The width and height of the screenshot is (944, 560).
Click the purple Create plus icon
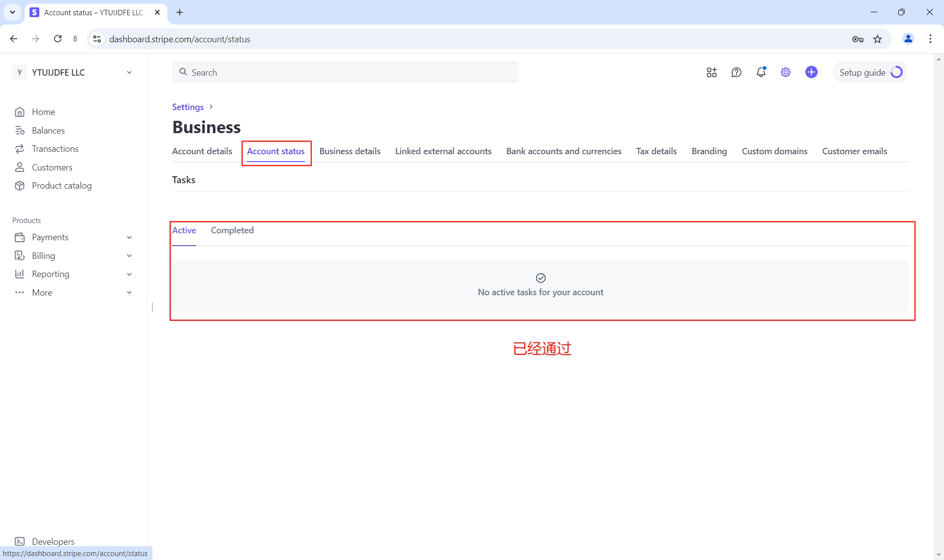coord(811,72)
